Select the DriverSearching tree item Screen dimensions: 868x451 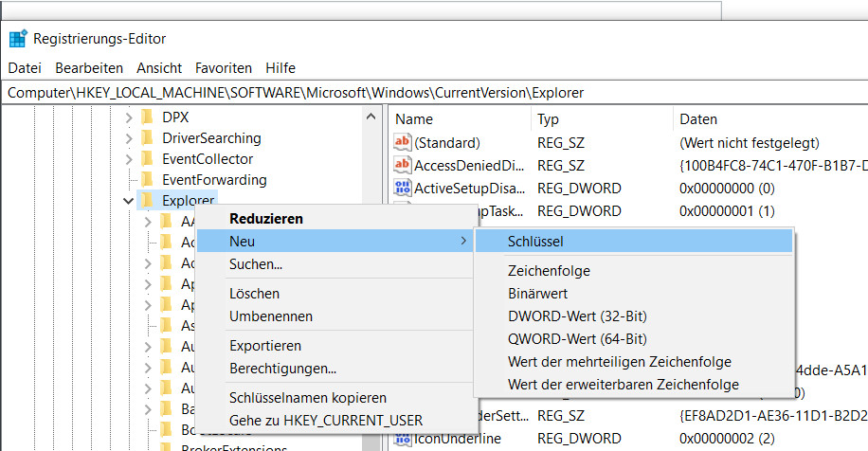click(211, 138)
